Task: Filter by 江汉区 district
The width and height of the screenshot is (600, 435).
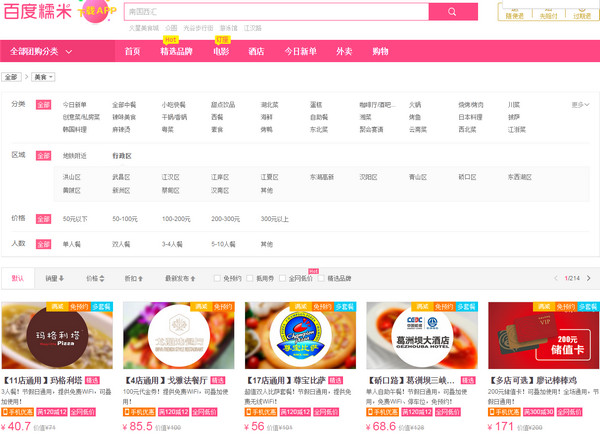Action: 170,177
